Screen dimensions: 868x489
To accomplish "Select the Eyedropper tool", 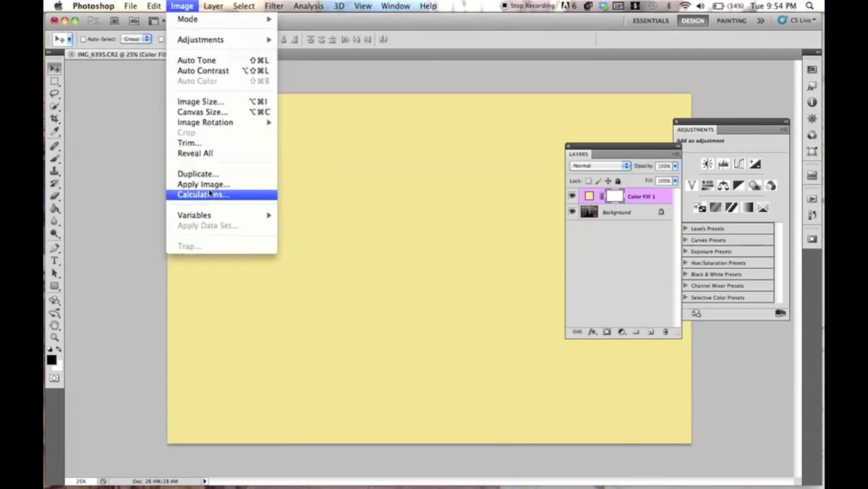I will coord(54,132).
